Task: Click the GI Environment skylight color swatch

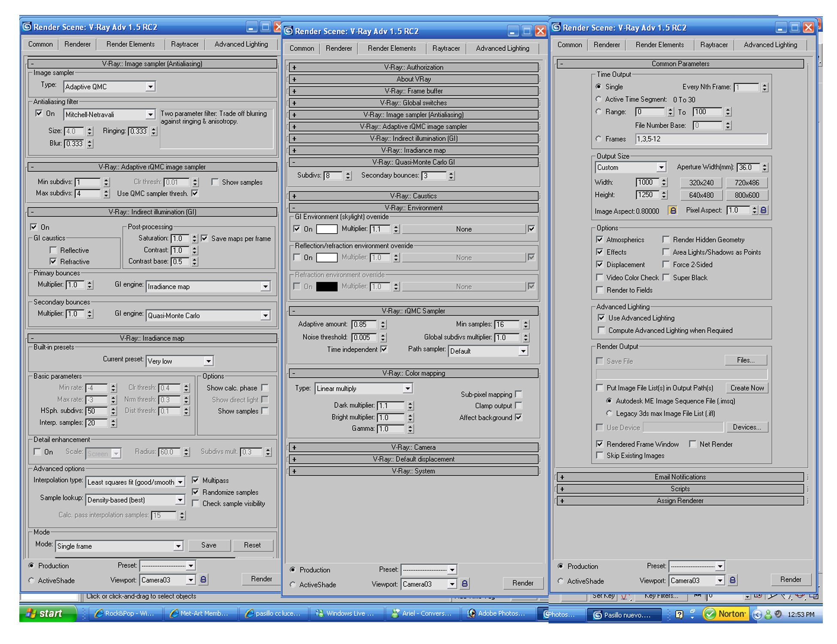Action: (x=327, y=229)
